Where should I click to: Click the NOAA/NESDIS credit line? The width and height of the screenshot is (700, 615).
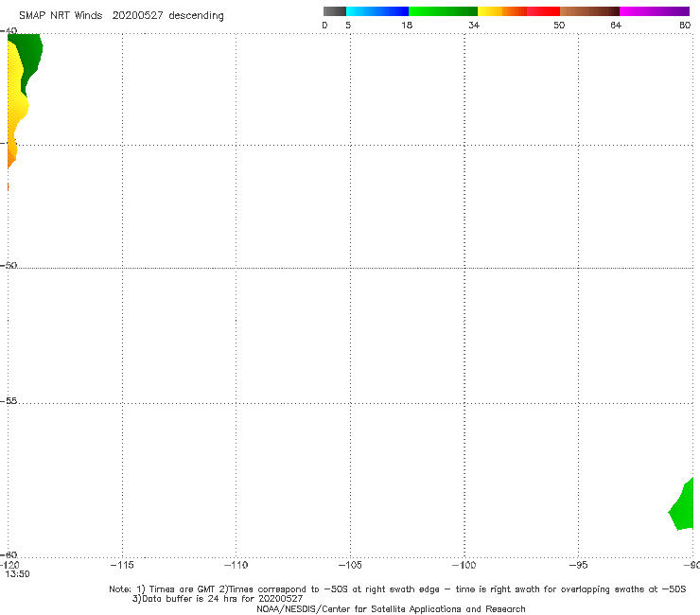click(x=391, y=609)
